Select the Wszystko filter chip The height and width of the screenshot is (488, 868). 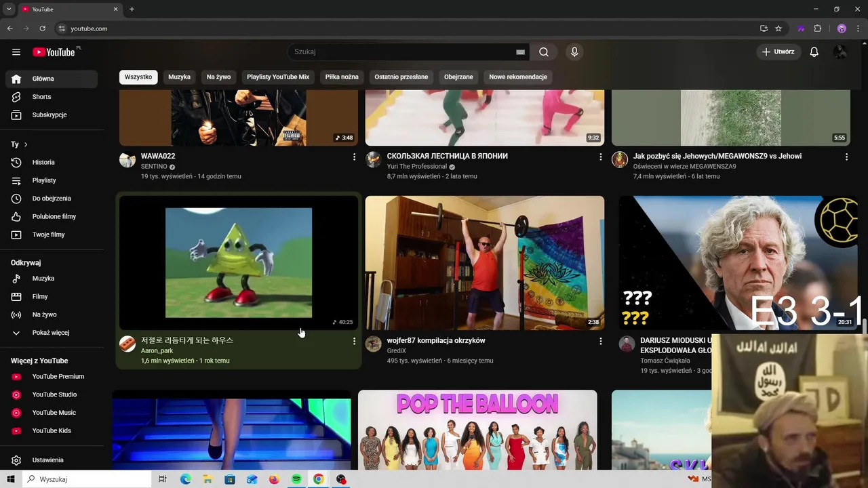pos(138,77)
